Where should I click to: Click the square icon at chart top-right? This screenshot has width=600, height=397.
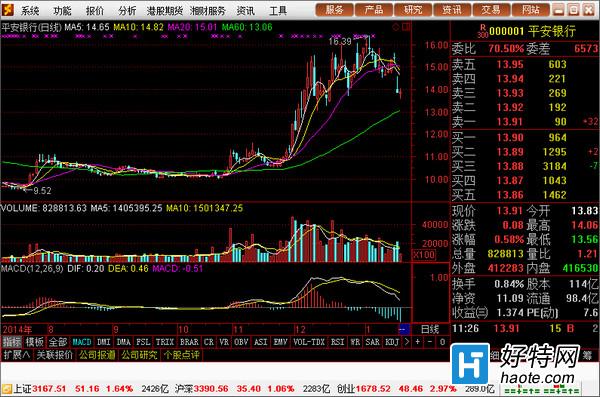[406, 27]
